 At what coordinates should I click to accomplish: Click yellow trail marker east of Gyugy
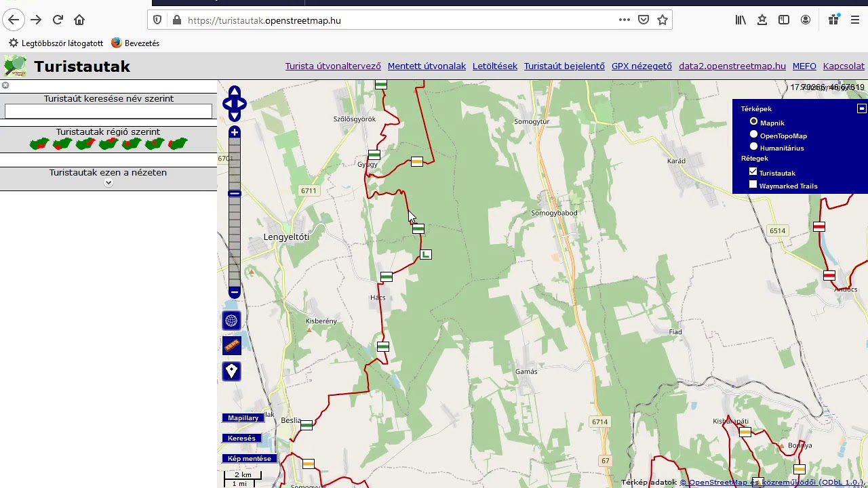coord(416,162)
